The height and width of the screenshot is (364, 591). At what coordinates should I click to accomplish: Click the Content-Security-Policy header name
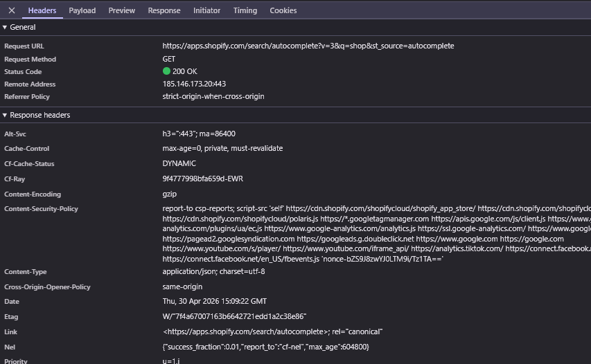(x=41, y=209)
